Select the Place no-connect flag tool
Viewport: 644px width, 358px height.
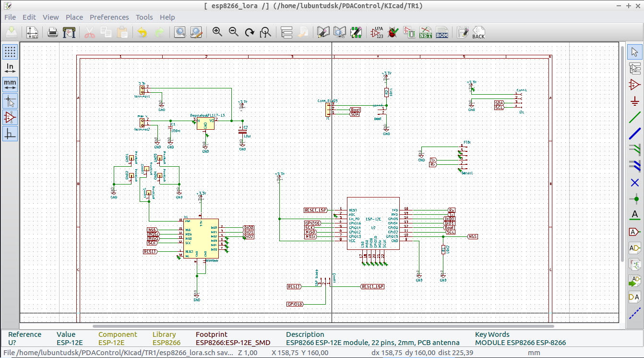[x=635, y=183]
